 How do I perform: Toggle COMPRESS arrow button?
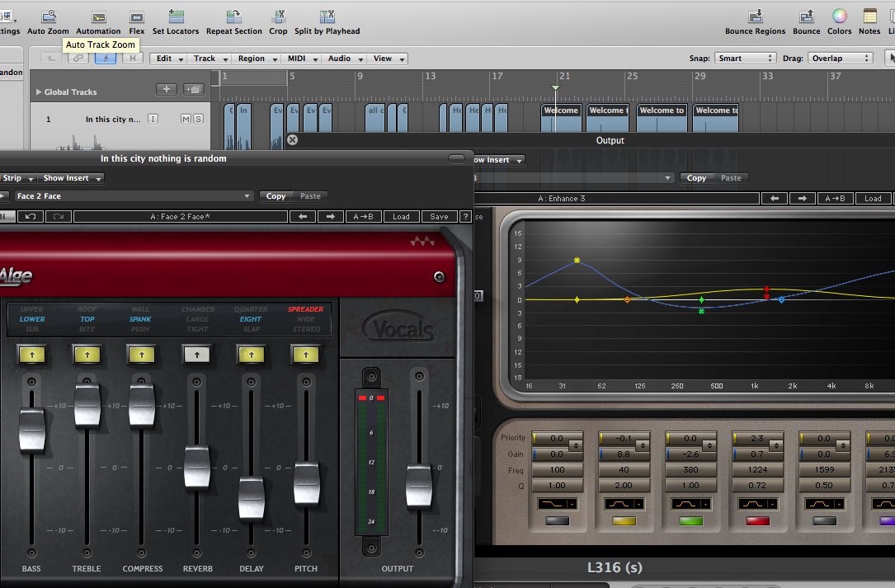pos(142,355)
